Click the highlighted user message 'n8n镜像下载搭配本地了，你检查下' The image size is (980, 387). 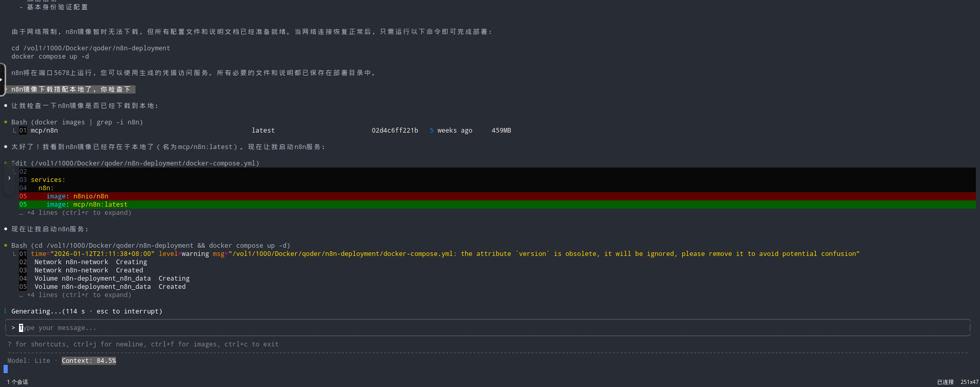[x=71, y=89]
